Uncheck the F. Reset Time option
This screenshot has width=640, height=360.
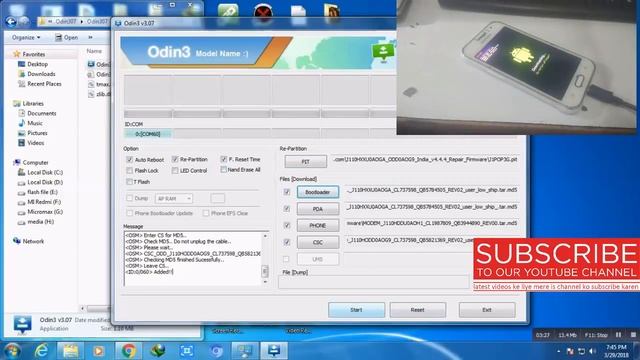223,159
